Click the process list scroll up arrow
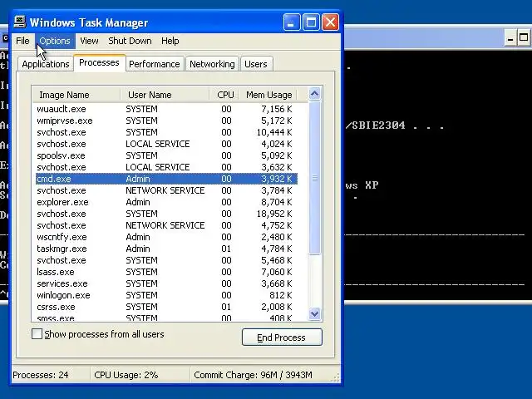This screenshot has height=399, width=532. (x=314, y=94)
